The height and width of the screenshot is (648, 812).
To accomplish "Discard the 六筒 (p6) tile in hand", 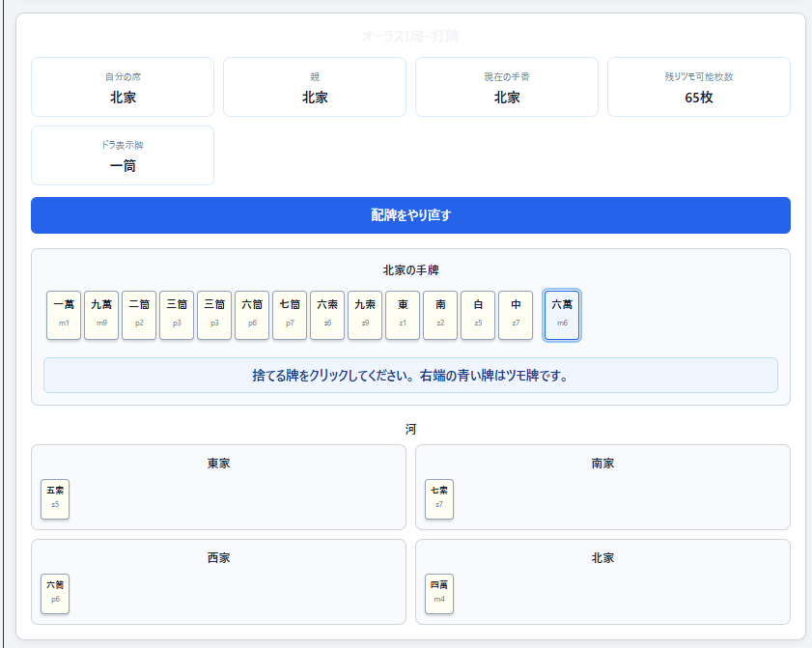I will tap(252, 315).
